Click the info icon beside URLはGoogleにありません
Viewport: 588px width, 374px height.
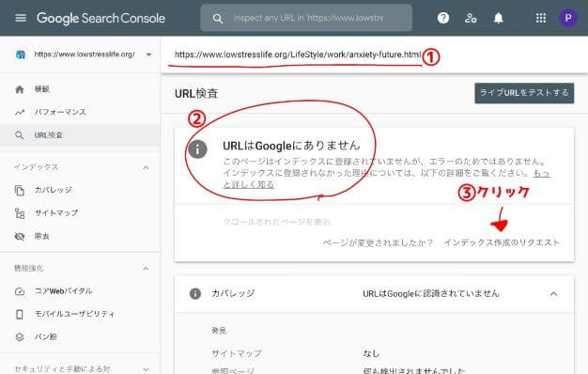point(197,149)
